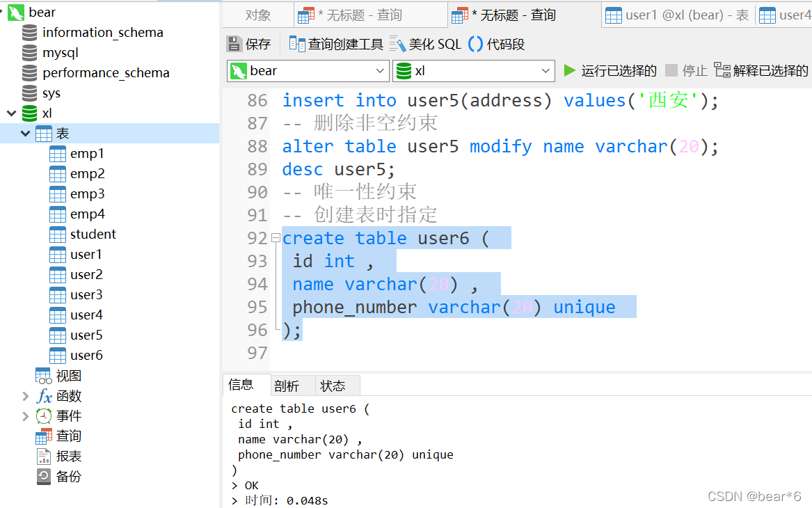Click line number 97 in editor
Image resolution: width=812 pixels, height=508 pixels.
(257, 354)
